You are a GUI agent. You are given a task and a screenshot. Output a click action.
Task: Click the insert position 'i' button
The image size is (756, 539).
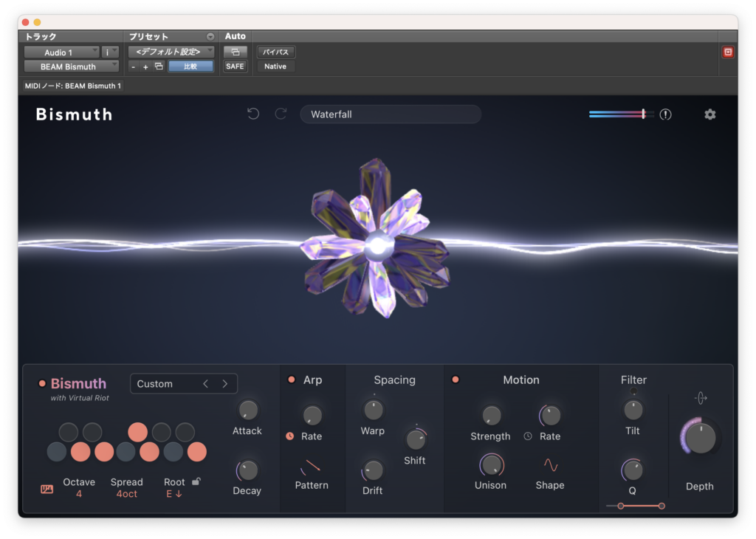pyautogui.click(x=110, y=52)
